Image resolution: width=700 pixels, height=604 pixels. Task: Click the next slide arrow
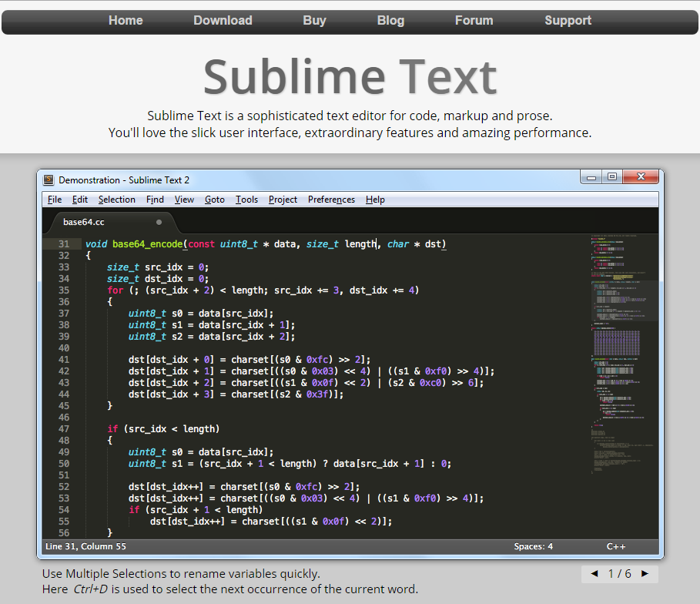coord(645,574)
